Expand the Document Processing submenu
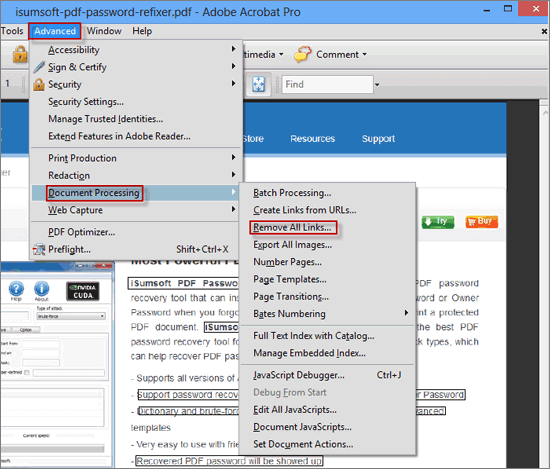Image resolution: width=550 pixels, height=469 pixels. pos(135,193)
